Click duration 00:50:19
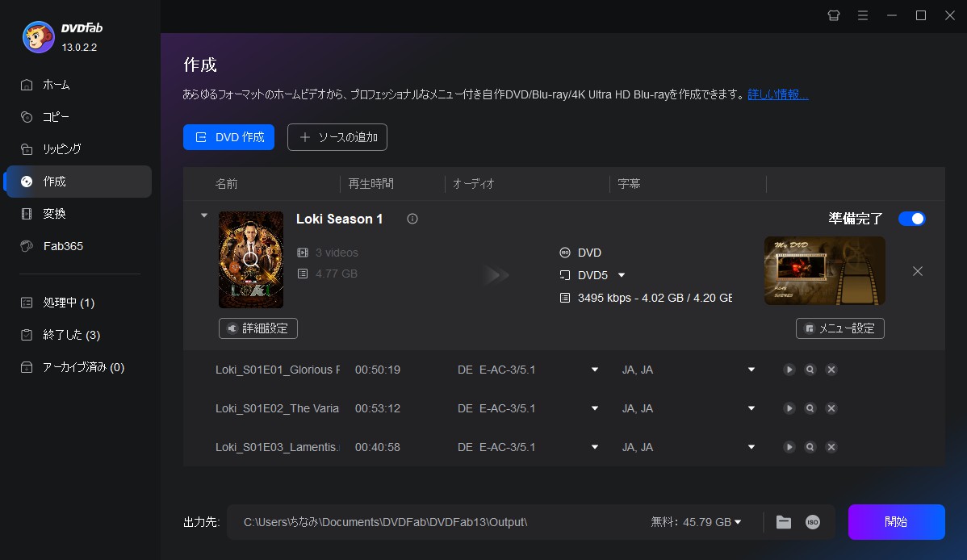The width and height of the screenshot is (967, 560). 378,370
